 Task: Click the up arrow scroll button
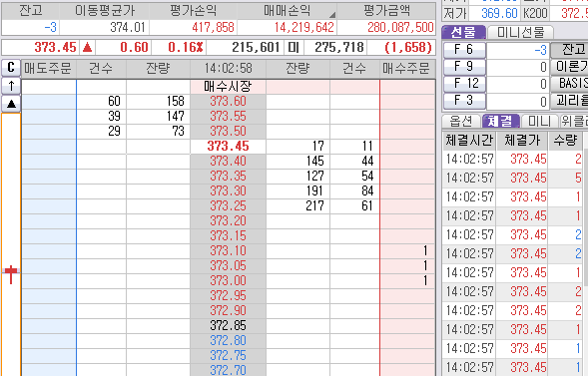tap(11, 86)
